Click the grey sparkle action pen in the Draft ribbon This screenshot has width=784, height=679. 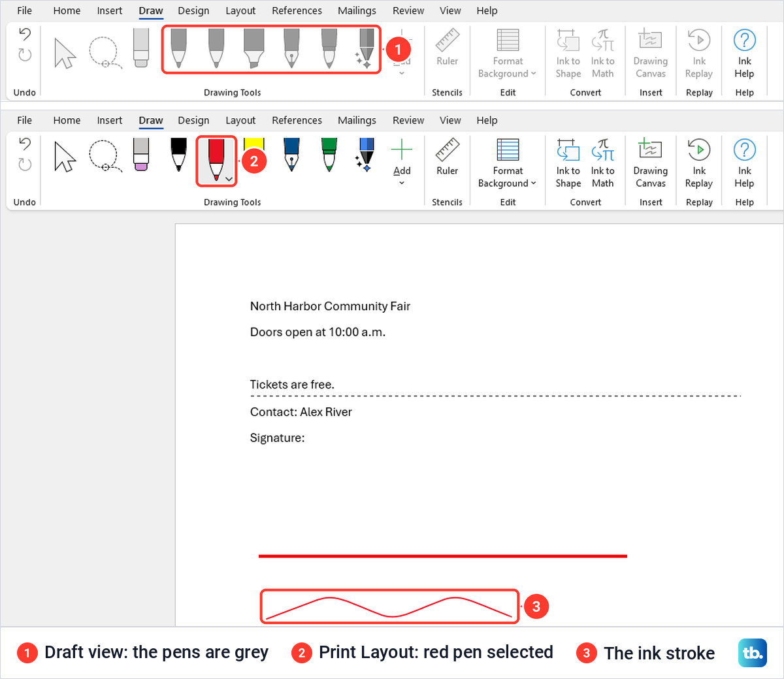[x=365, y=48]
